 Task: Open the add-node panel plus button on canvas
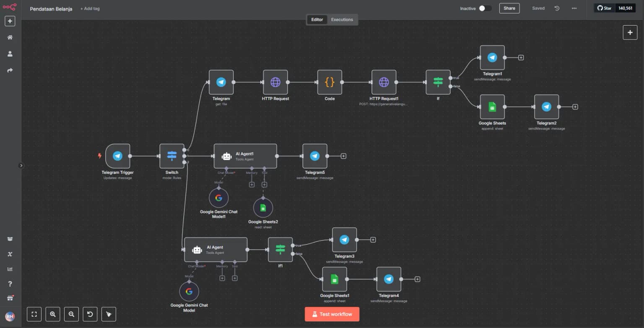(630, 32)
